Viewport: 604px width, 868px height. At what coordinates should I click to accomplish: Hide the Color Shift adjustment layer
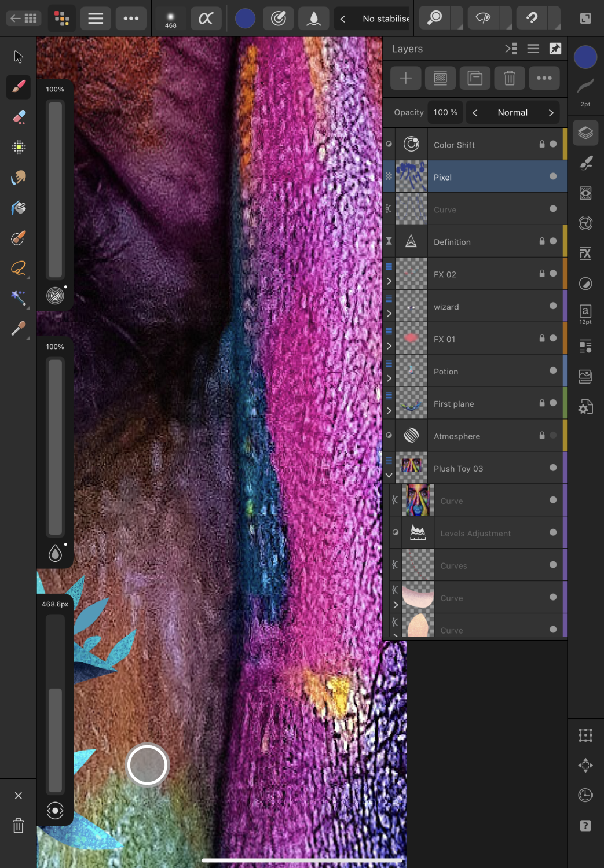tap(553, 144)
